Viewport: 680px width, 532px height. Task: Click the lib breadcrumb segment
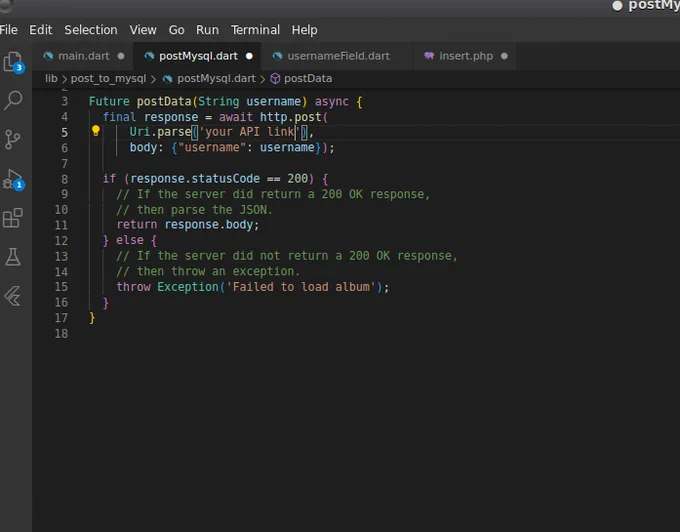51,78
